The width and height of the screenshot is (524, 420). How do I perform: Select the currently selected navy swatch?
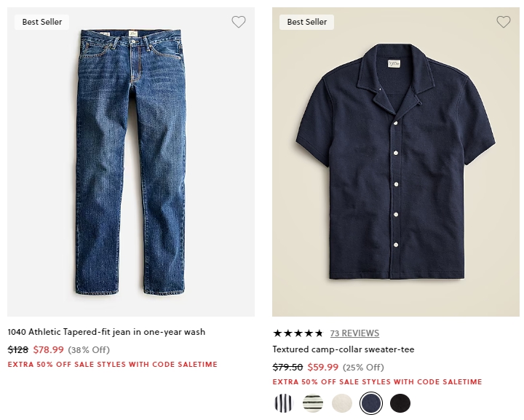click(371, 403)
